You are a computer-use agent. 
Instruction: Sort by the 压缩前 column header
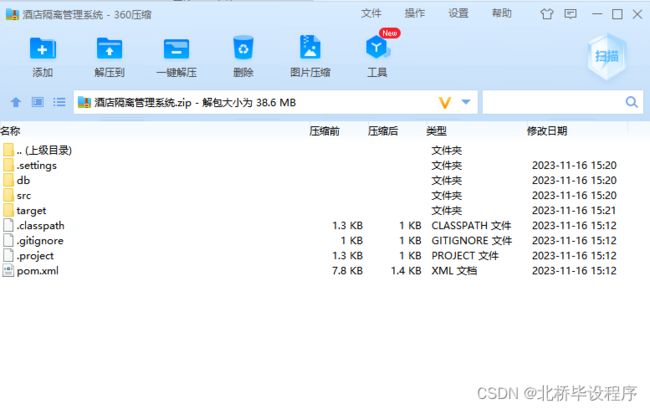(x=324, y=131)
